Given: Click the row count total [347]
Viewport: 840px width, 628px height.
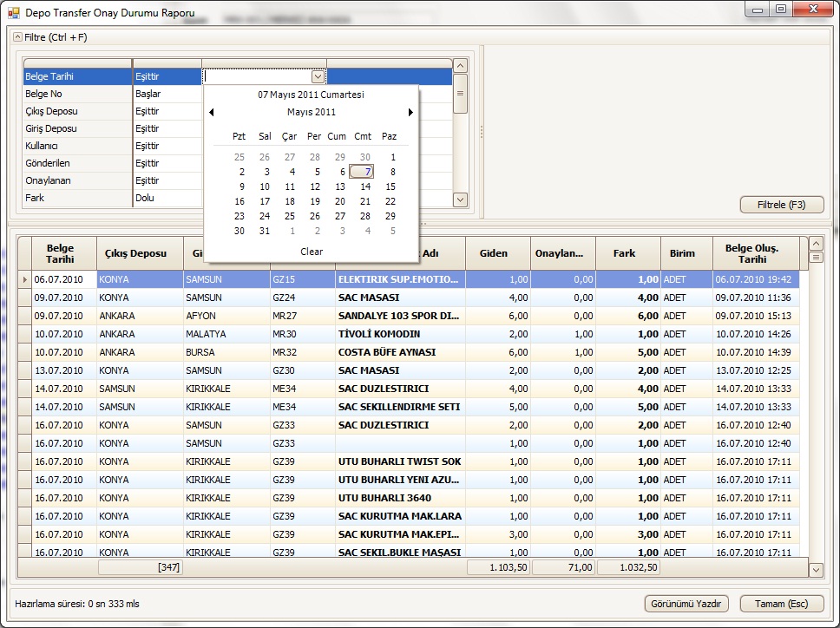Looking at the screenshot, I should point(141,567).
